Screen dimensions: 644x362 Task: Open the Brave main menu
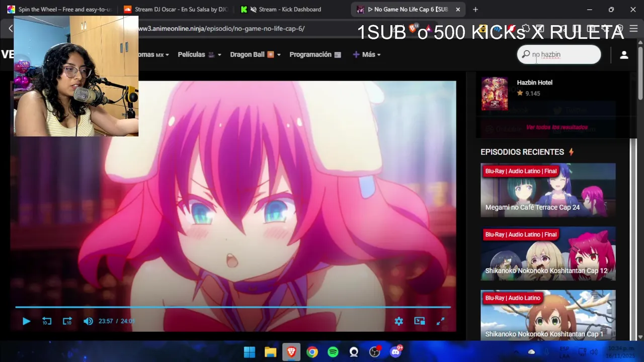pyautogui.click(x=633, y=29)
